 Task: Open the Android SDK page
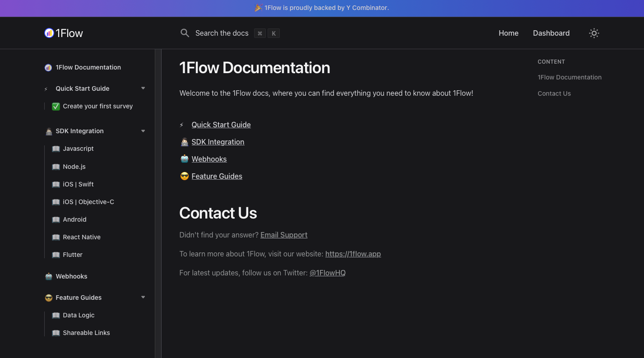[75, 219]
